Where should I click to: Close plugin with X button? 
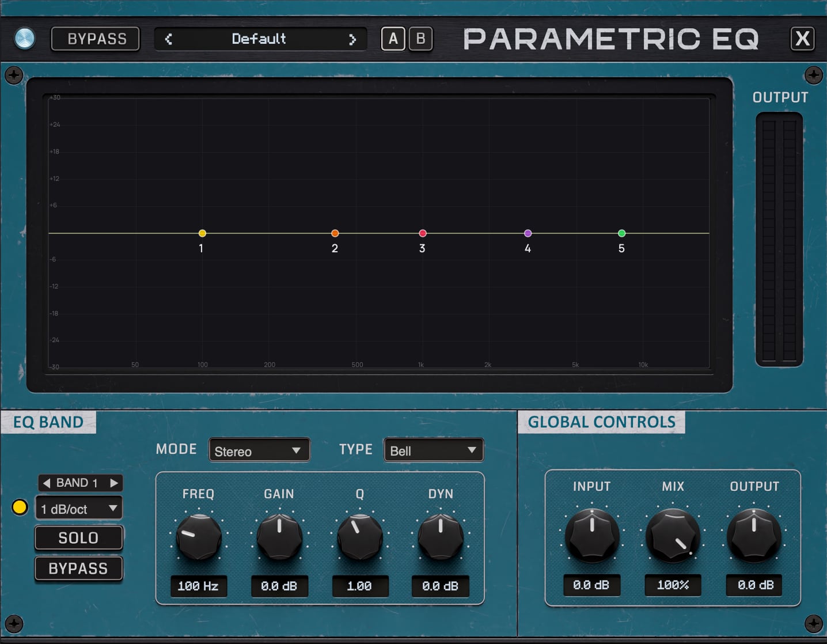coord(802,39)
